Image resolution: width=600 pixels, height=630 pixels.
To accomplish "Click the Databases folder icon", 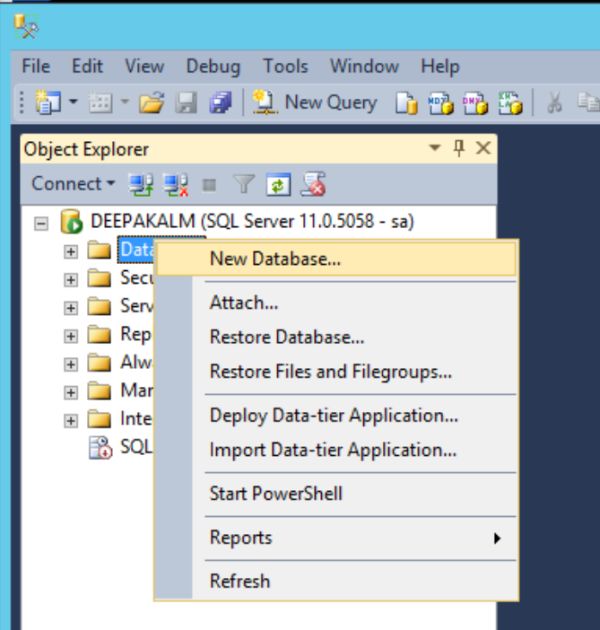I will (x=99, y=250).
